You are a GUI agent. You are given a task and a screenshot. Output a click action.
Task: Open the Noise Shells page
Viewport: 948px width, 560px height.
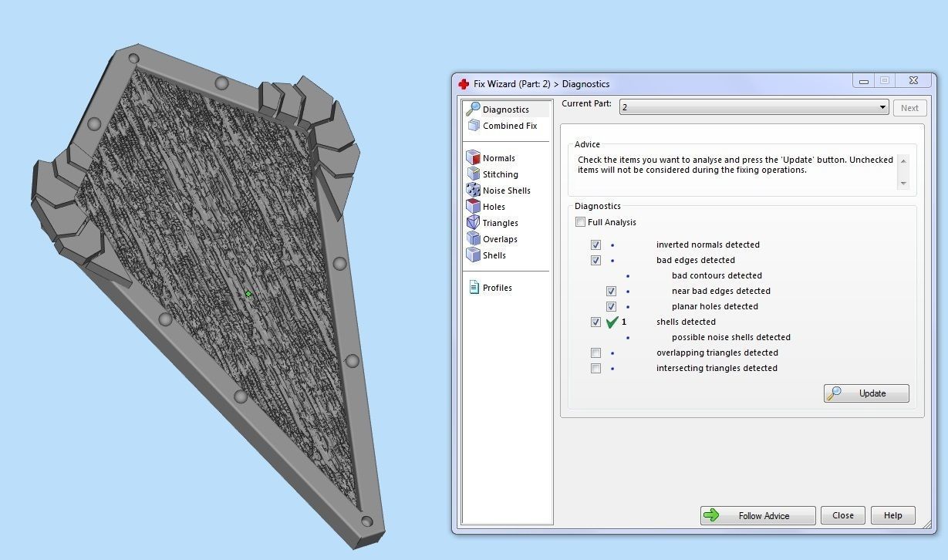click(x=507, y=191)
